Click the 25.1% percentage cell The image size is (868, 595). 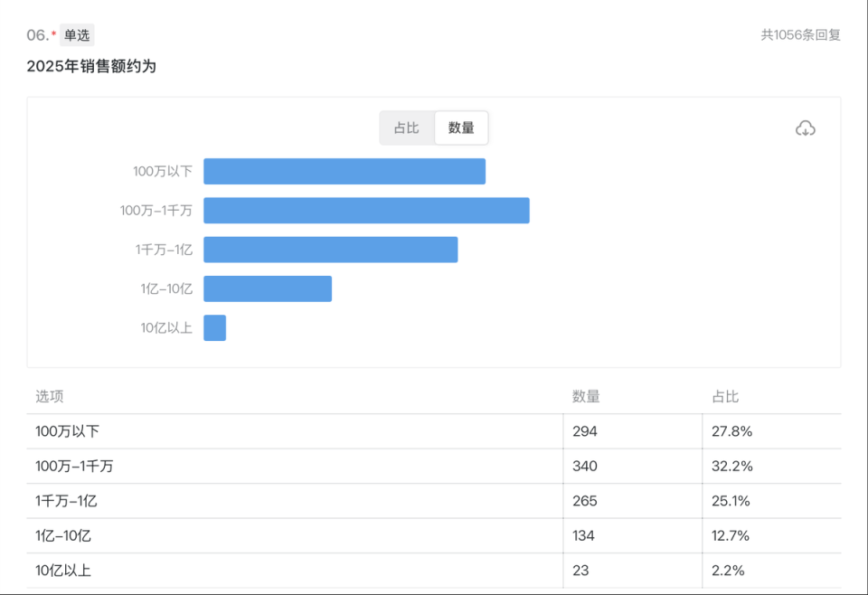tap(731, 501)
